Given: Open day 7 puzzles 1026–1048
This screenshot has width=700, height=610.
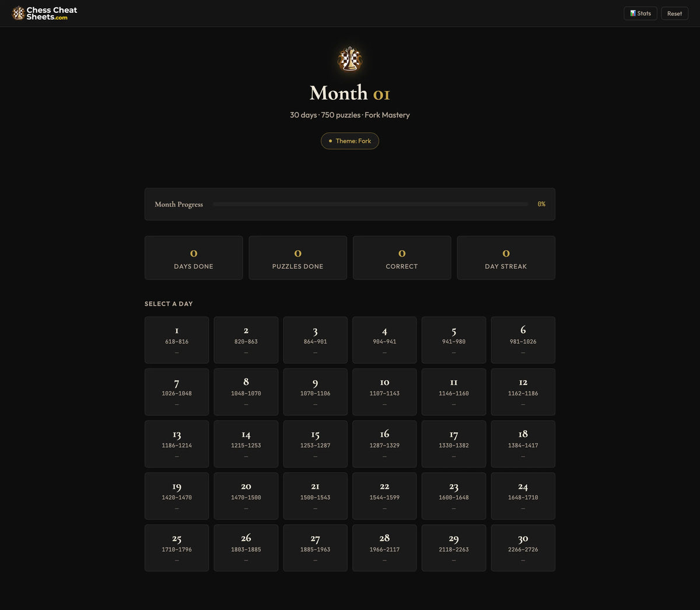Looking at the screenshot, I should 177,392.
